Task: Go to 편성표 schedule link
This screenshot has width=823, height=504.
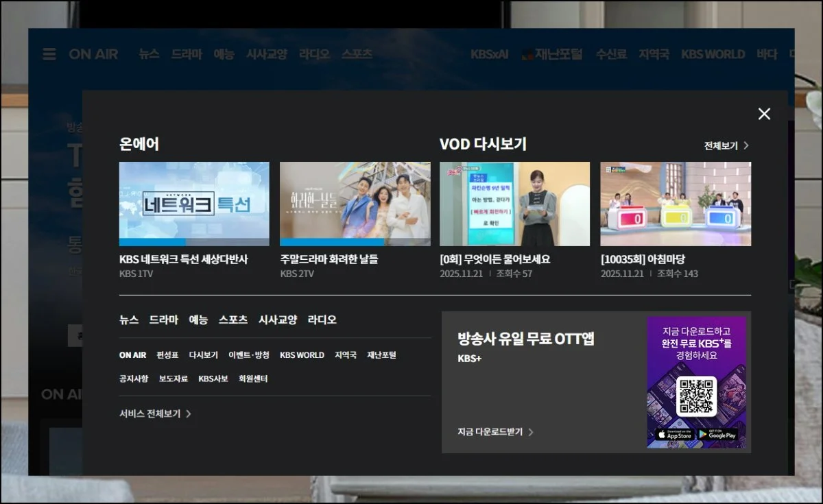Action: [x=167, y=355]
